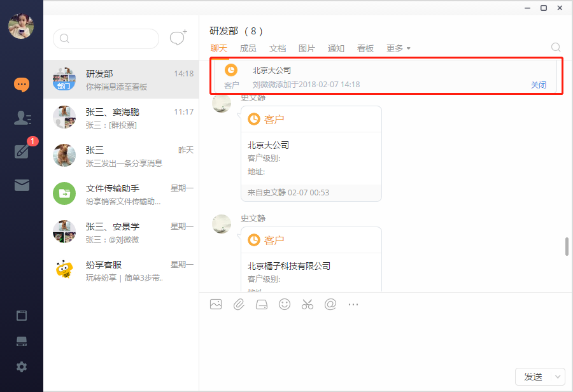Click the message input area
Screen dimensions: 573x392
point(386,340)
